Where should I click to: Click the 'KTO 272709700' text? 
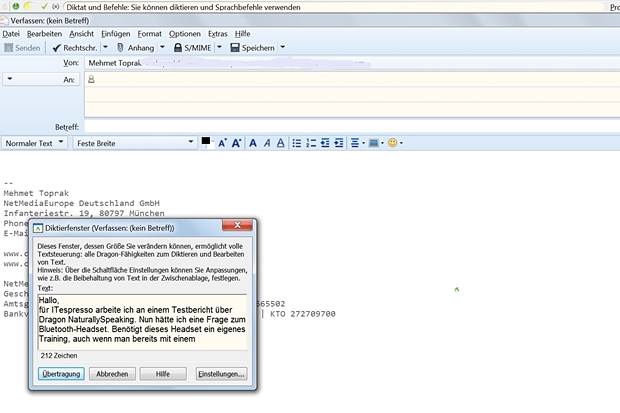pyautogui.click(x=303, y=314)
